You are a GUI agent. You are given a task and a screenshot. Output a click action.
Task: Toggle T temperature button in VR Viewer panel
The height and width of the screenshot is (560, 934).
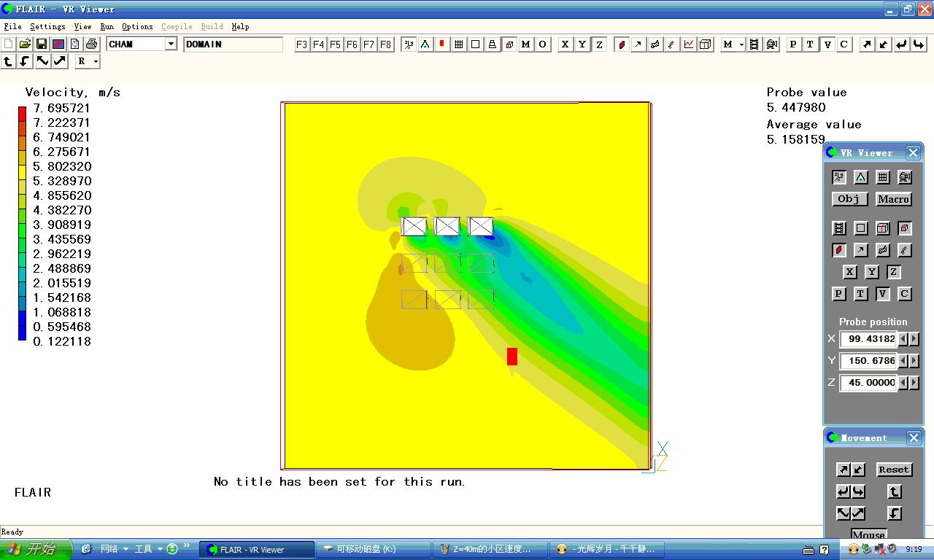pos(861,294)
